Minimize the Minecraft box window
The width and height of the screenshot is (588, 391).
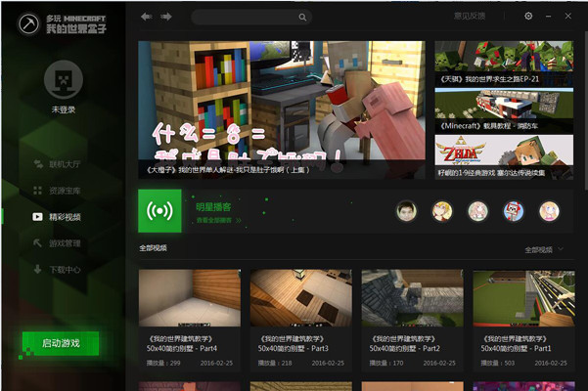(x=548, y=16)
